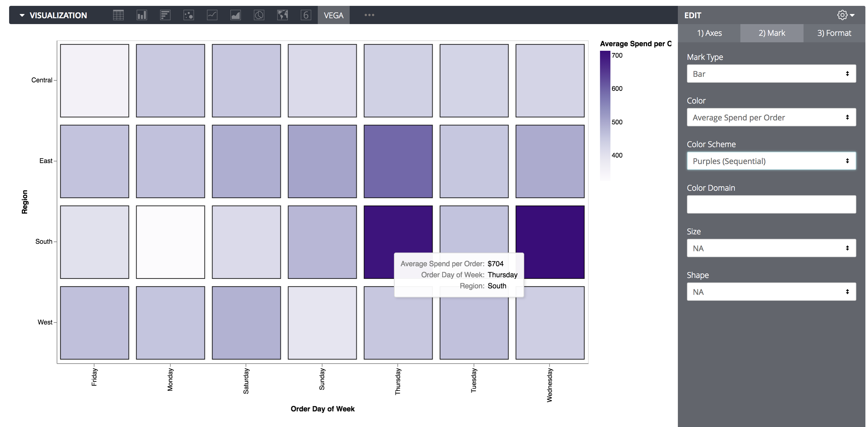Select the single value visualization icon
The height and width of the screenshot is (427, 868).
click(306, 15)
